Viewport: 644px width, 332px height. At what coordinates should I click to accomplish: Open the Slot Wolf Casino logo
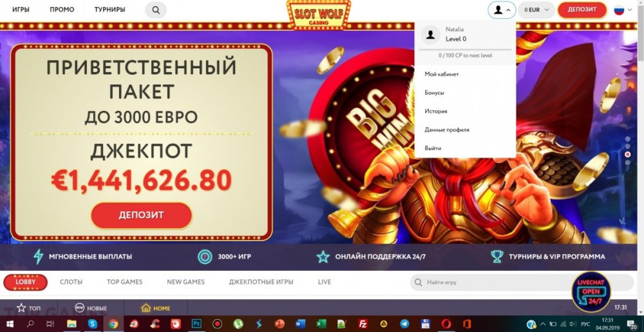[x=319, y=14]
